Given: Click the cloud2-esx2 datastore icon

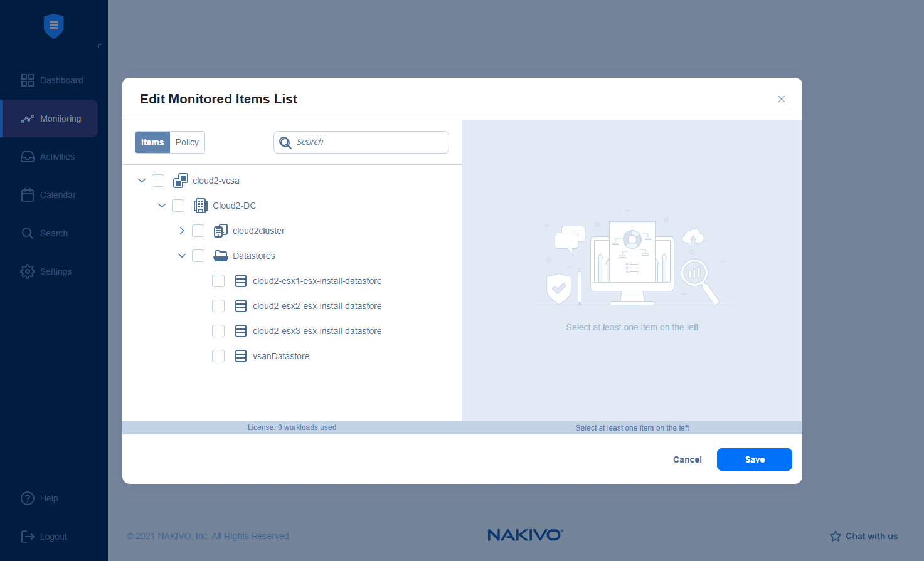Looking at the screenshot, I should click(241, 306).
